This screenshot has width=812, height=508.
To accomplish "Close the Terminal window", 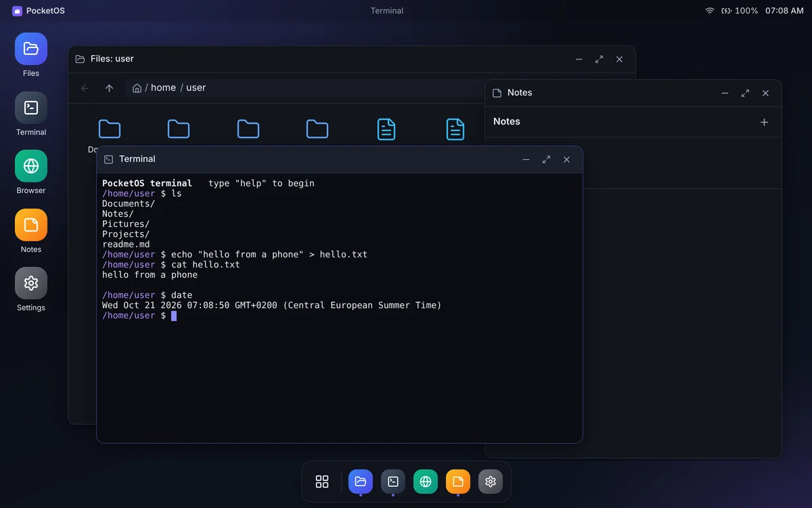I will coord(566,160).
